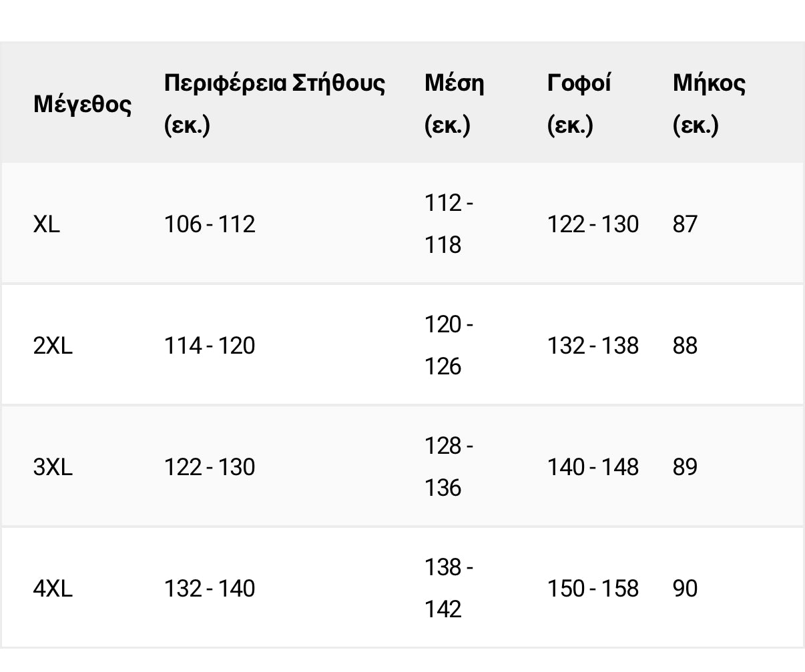Click length value 90
Image resolution: width=805 pixels, height=672 pixels.
click(685, 589)
